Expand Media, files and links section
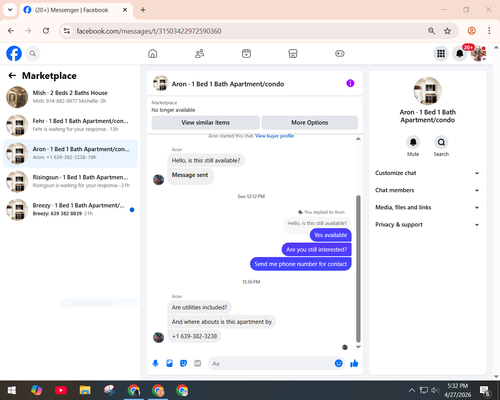 tap(427, 207)
